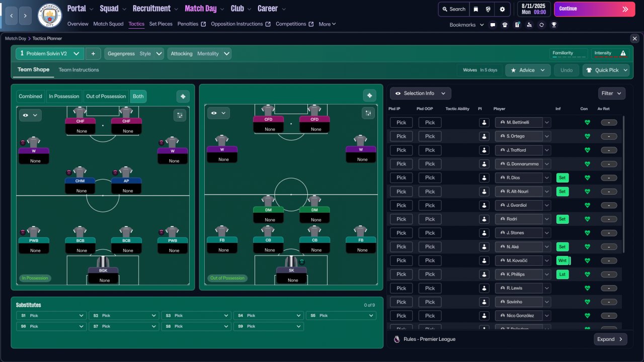The height and width of the screenshot is (362, 644).
Task: Expand the Advice dropdown
Action: click(x=528, y=70)
